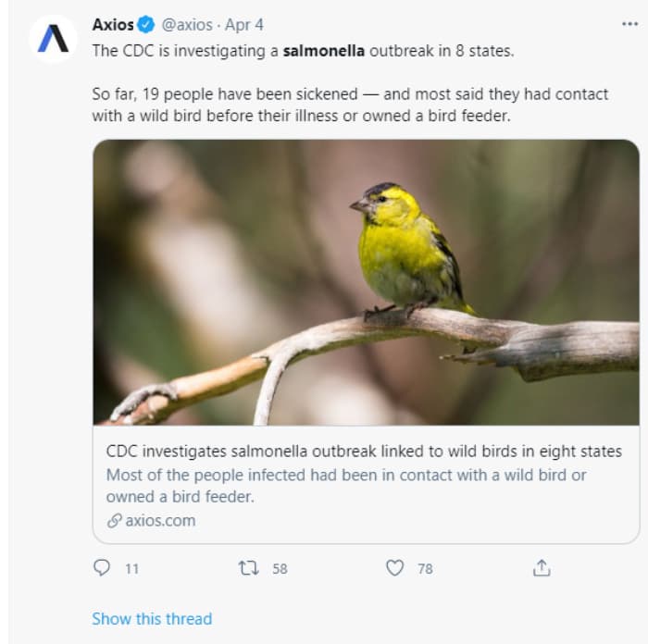This screenshot has width=648, height=644.
Task: Click the axios.com domain text
Action: click(160, 520)
